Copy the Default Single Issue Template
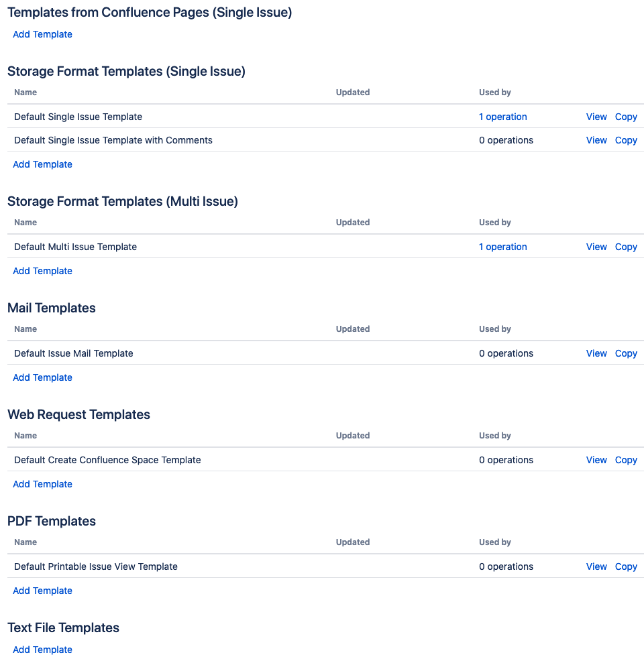Image resolution: width=644 pixels, height=661 pixels. pyautogui.click(x=625, y=117)
